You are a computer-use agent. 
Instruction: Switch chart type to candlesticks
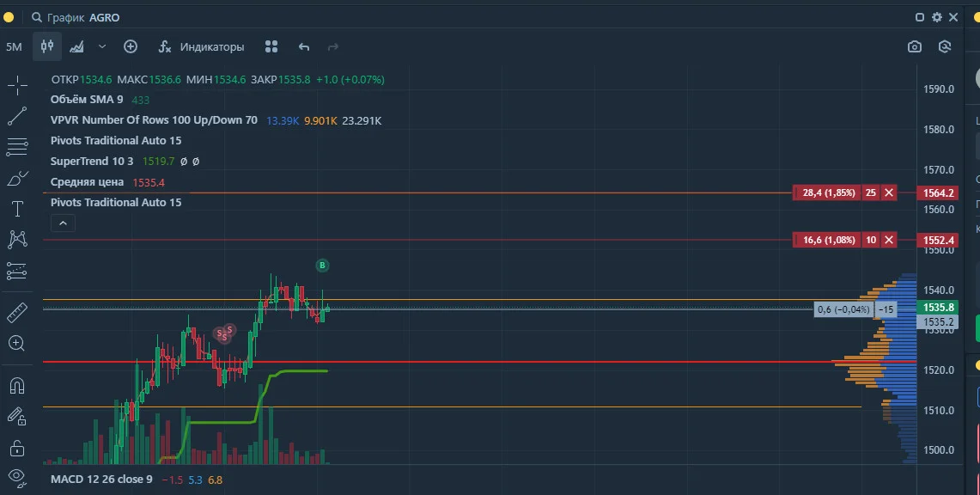pyautogui.click(x=47, y=46)
